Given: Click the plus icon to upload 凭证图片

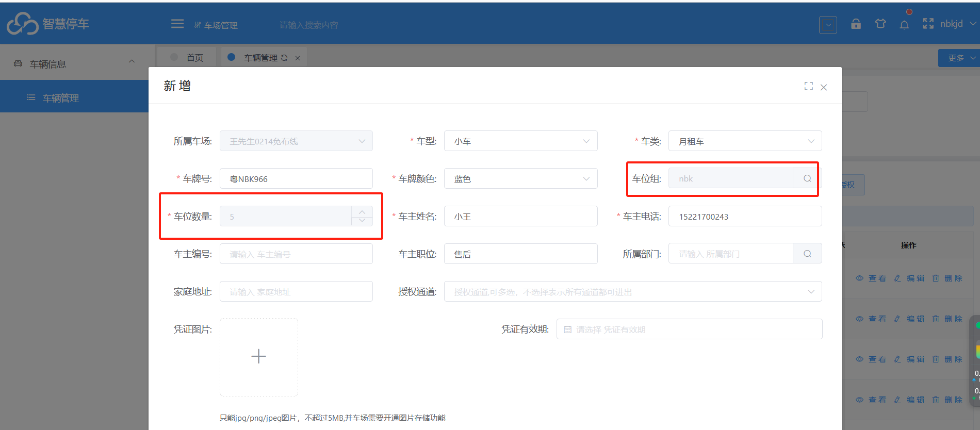Looking at the screenshot, I should (x=259, y=357).
